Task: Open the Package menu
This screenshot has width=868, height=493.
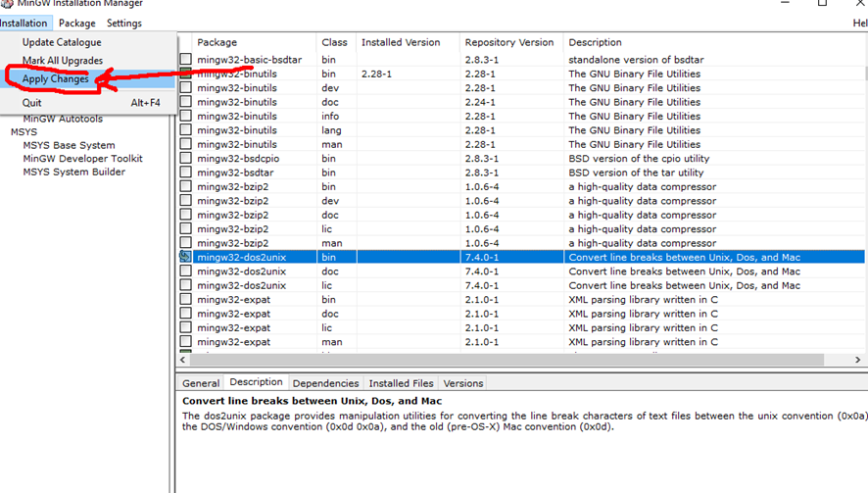Action: click(76, 23)
